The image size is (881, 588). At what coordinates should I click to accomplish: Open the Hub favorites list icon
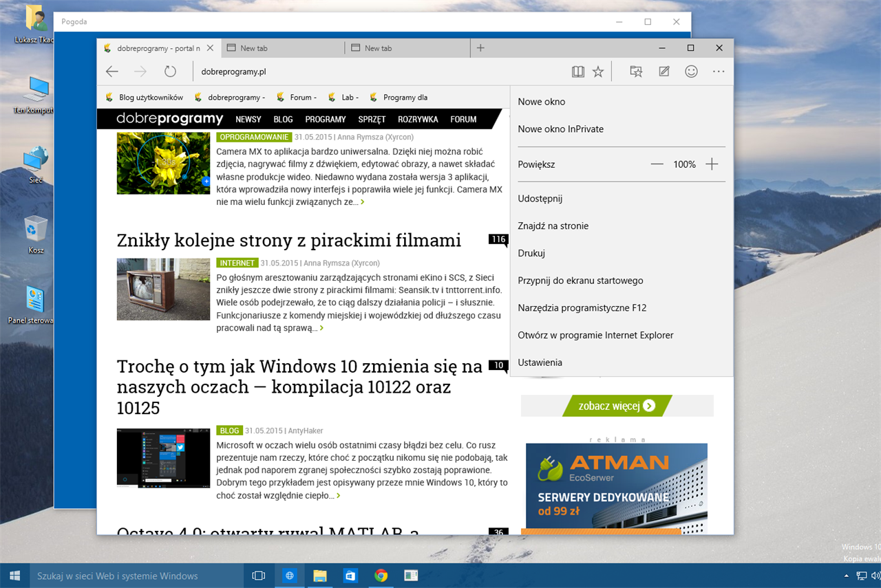pyautogui.click(x=636, y=72)
